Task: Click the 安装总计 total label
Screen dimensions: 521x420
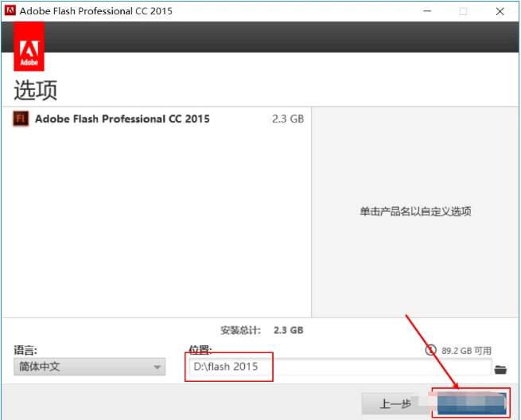Action: pos(240,330)
